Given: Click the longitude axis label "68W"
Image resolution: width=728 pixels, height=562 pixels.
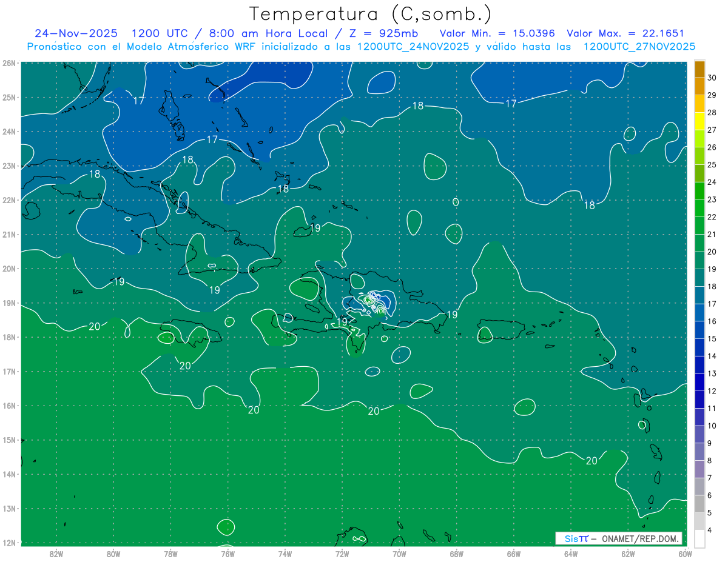Looking at the screenshot, I should pyautogui.click(x=457, y=554).
